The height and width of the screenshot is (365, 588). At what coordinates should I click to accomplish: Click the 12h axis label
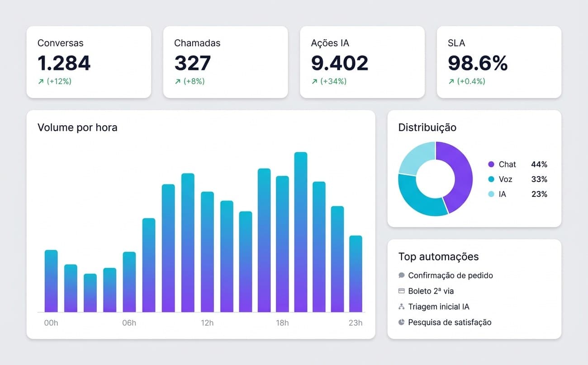point(207,323)
